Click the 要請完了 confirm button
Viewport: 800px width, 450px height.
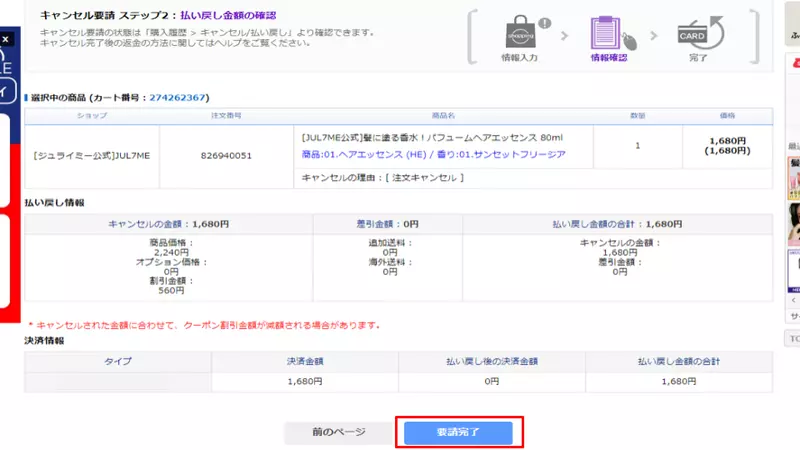459,432
